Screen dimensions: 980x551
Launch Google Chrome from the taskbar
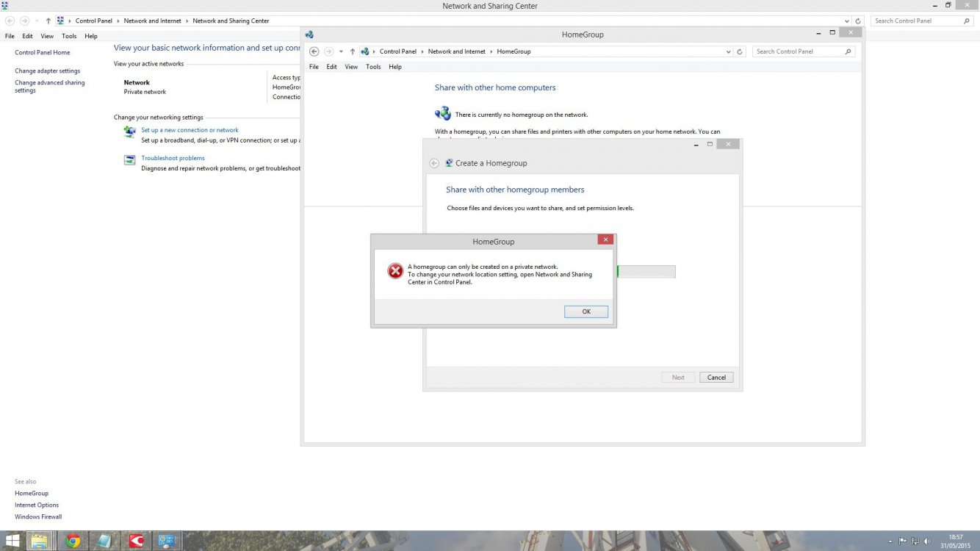pyautogui.click(x=72, y=541)
